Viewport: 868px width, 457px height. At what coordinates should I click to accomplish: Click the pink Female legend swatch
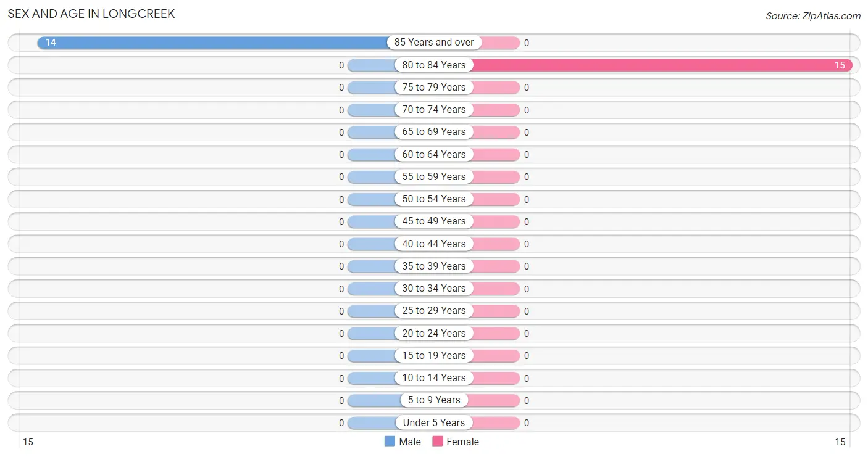(x=438, y=442)
